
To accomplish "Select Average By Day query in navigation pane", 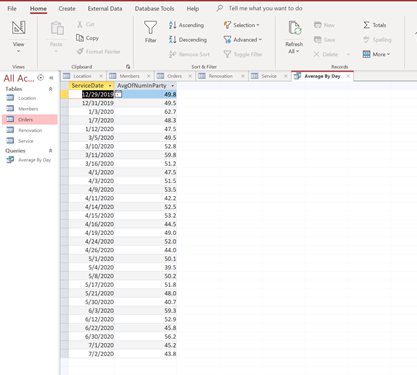I will [29, 160].
